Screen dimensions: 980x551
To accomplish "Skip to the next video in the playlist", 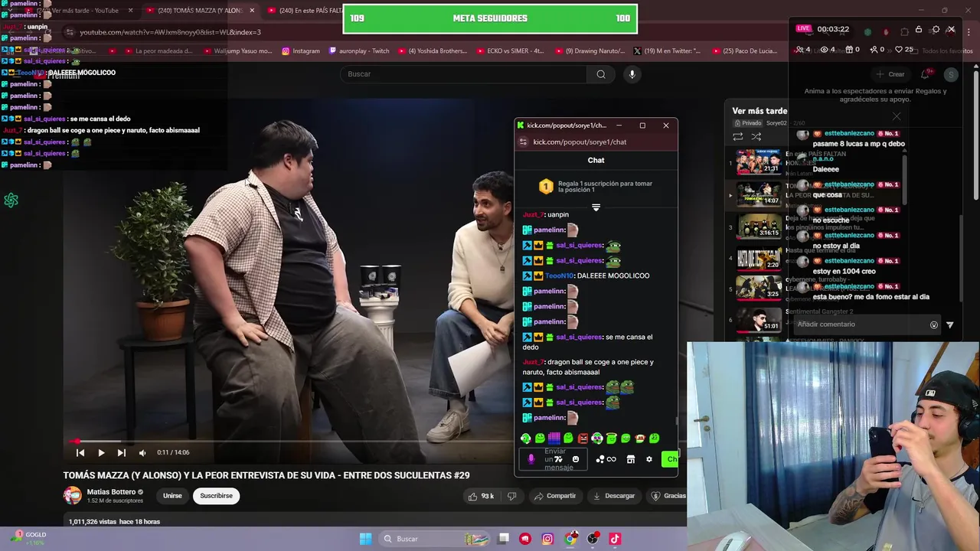I will [x=121, y=452].
